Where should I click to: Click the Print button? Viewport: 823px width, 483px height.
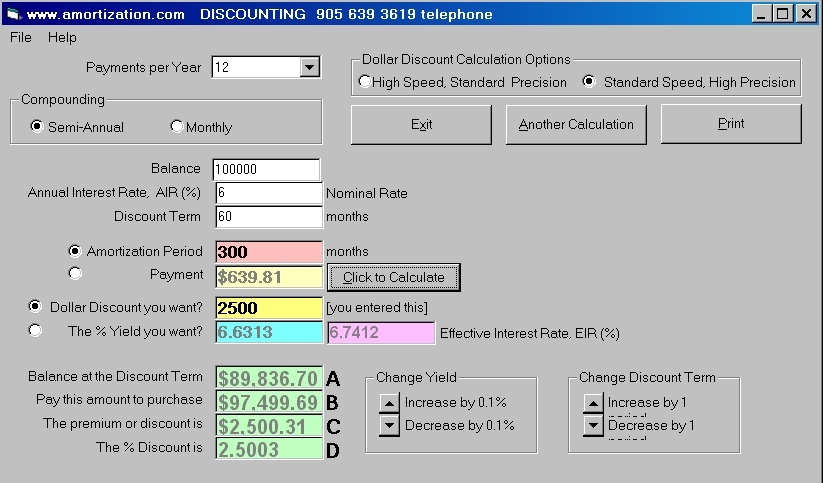pos(730,124)
